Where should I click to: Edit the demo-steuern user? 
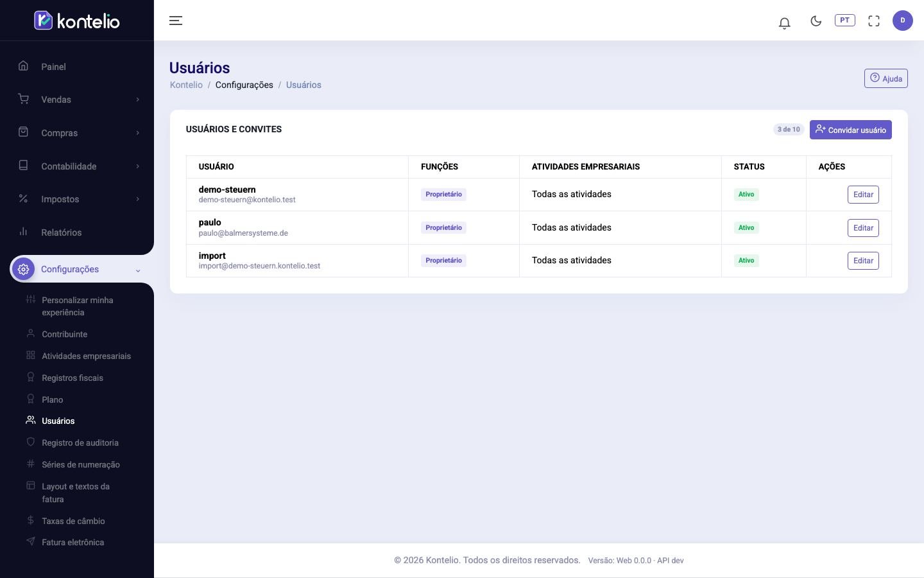pos(863,195)
